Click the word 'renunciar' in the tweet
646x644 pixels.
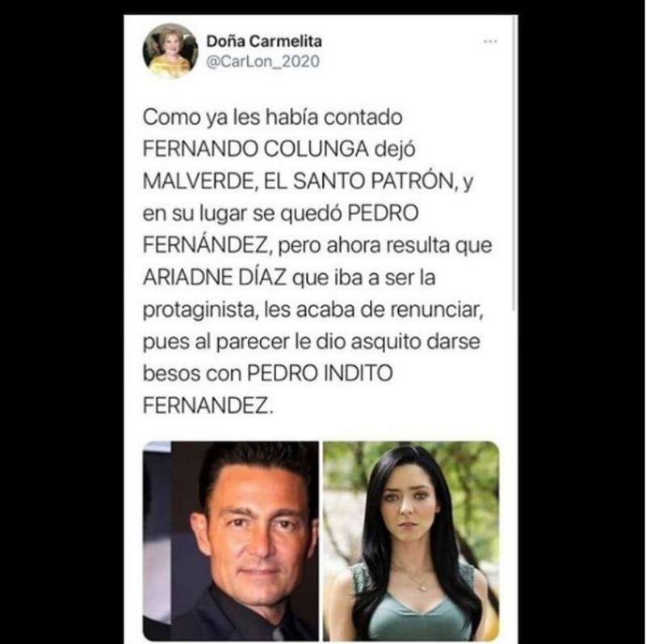[434, 309]
